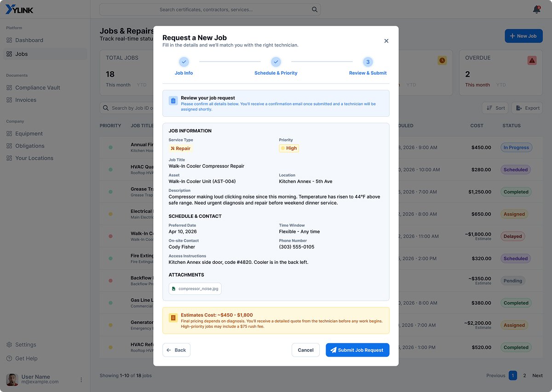Open user menu three-dots icon
Image resolution: width=552 pixels, height=392 pixels.
click(x=81, y=380)
